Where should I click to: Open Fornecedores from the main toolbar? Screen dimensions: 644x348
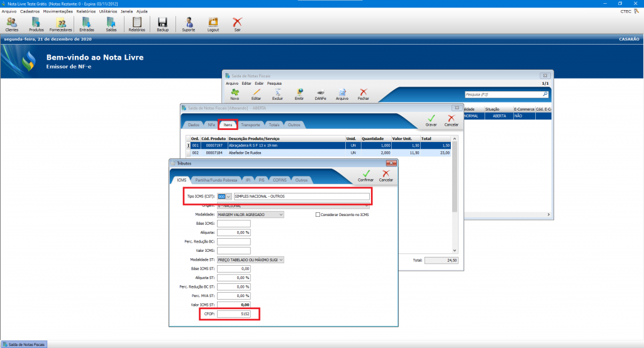pyautogui.click(x=61, y=24)
